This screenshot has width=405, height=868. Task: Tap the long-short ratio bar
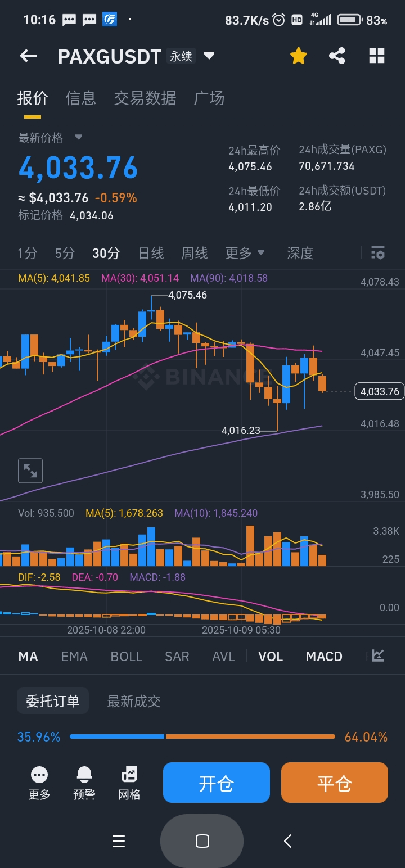point(202,736)
